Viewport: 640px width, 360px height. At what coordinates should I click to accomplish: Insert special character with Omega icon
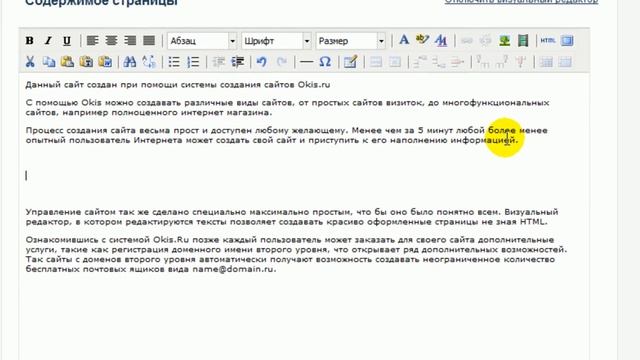tap(325, 62)
